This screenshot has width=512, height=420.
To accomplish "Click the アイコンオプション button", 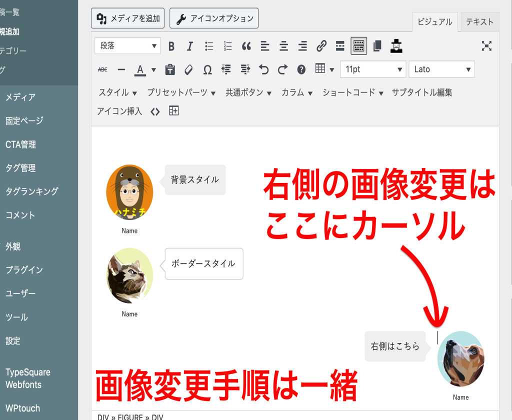I will [214, 18].
